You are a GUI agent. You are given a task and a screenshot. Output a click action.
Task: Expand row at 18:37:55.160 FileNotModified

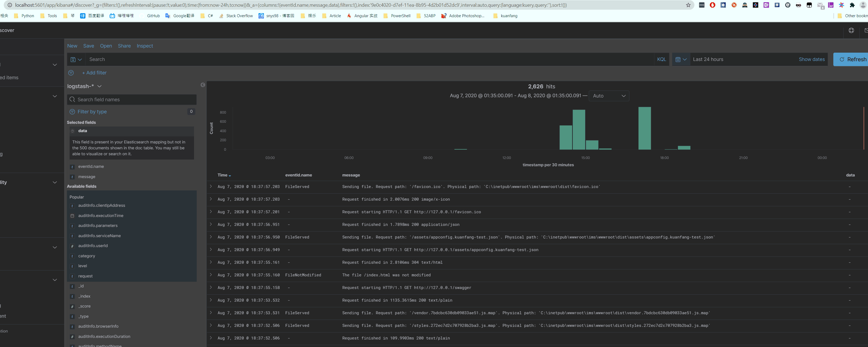211,275
